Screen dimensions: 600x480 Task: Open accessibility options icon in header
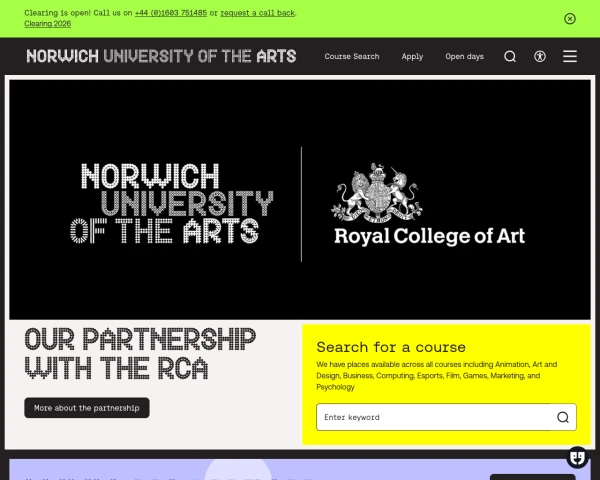[540, 57]
